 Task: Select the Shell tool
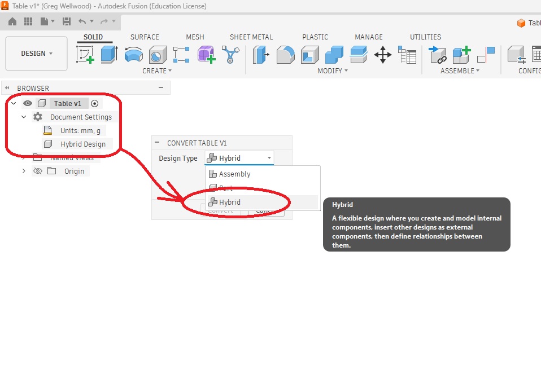click(x=310, y=54)
